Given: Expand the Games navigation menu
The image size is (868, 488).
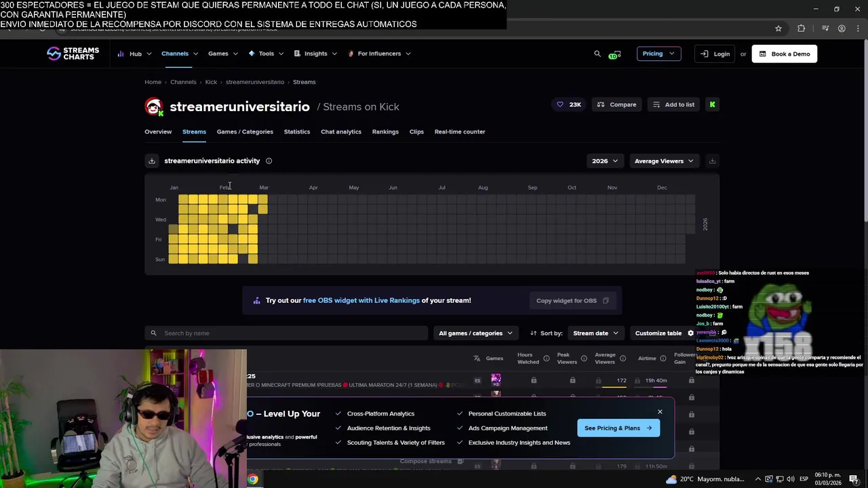Looking at the screenshot, I should (x=222, y=54).
